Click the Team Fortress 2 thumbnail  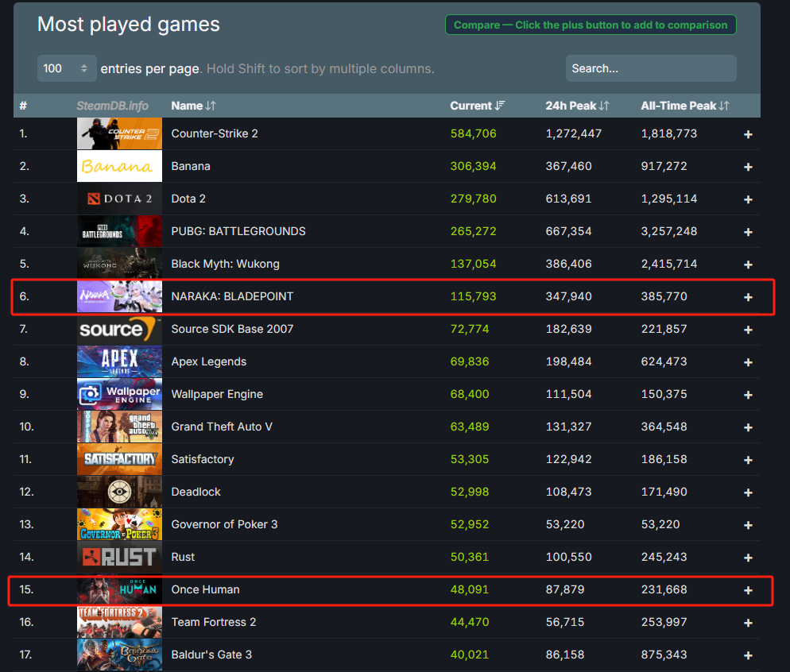coord(119,622)
